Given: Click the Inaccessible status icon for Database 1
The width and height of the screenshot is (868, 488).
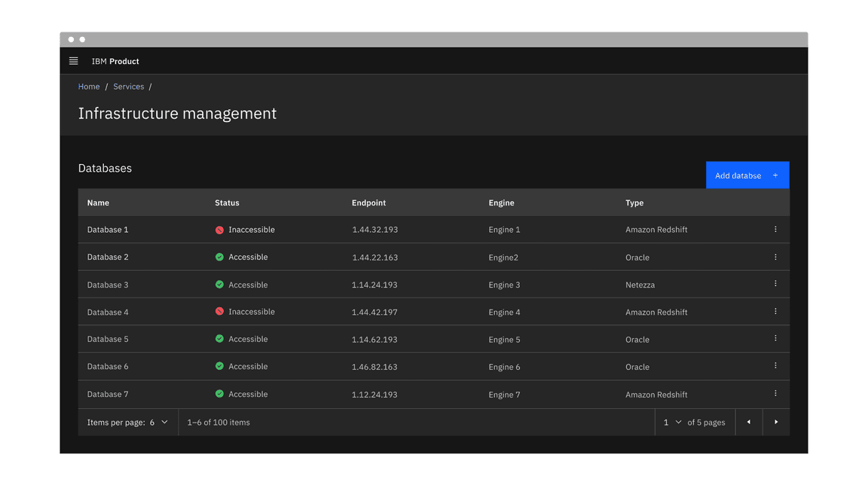Looking at the screenshot, I should click(x=219, y=230).
